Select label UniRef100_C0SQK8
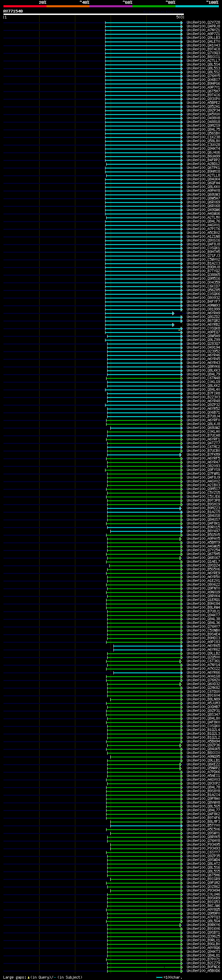222x980 pixels. tap(203, 328)
